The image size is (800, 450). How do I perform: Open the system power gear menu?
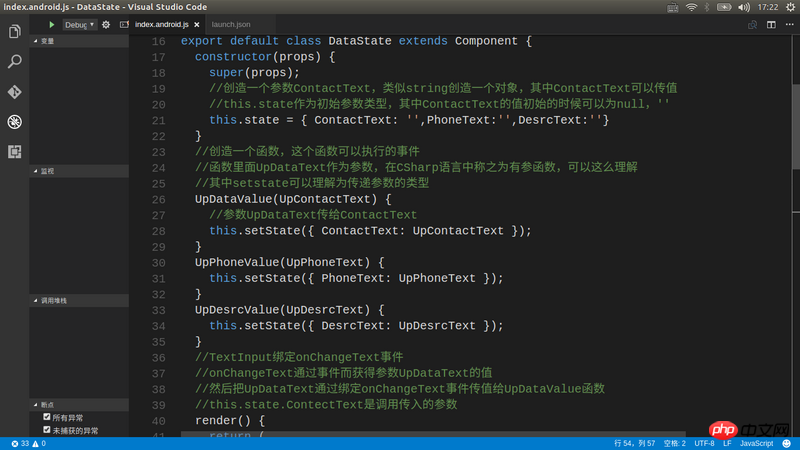791,7
